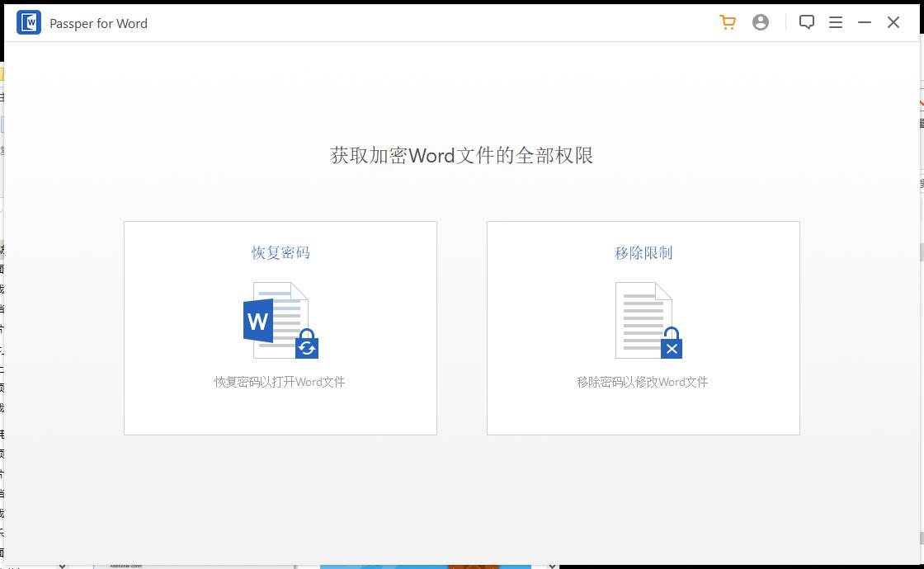This screenshot has height=569, width=924.
Task: Open the feedback chat bubble icon
Action: pyautogui.click(x=807, y=22)
